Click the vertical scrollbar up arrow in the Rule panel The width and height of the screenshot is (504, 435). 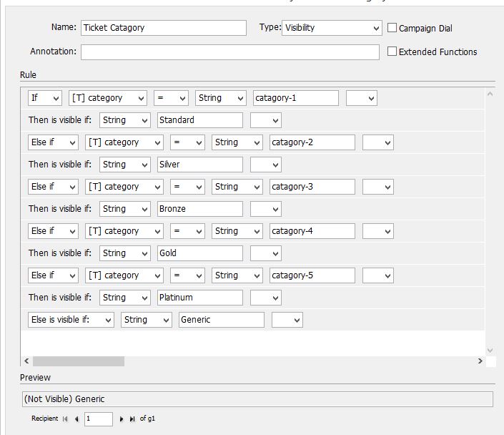pyautogui.click(x=490, y=94)
